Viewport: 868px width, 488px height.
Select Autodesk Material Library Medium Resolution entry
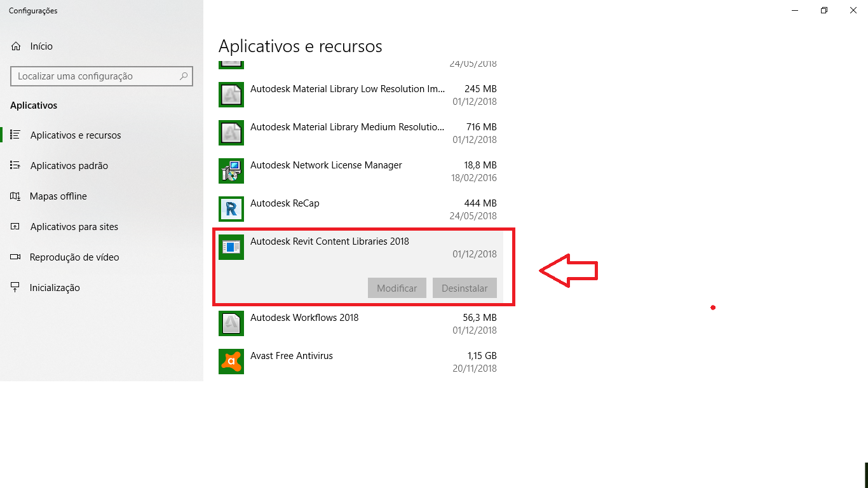[x=348, y=127]
